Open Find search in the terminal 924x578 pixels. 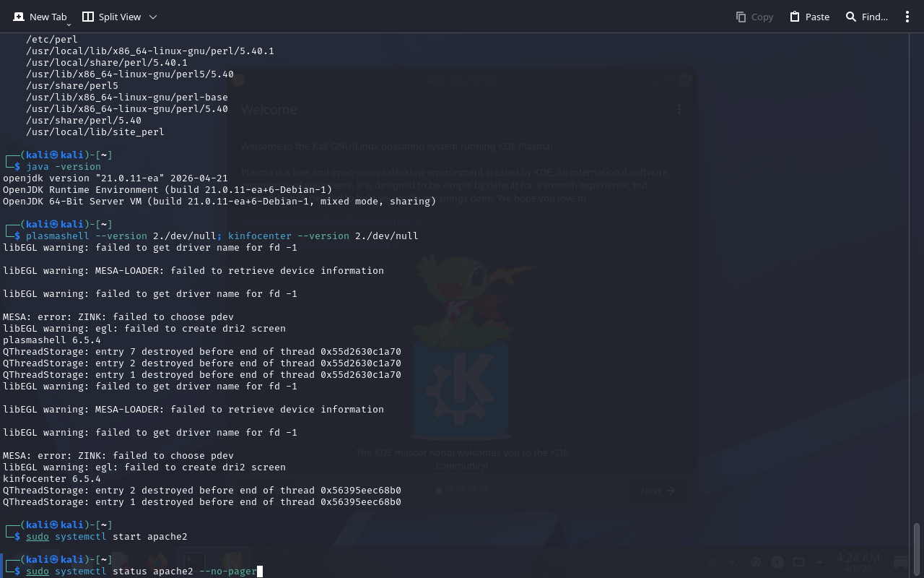click(x=866, y=17)
